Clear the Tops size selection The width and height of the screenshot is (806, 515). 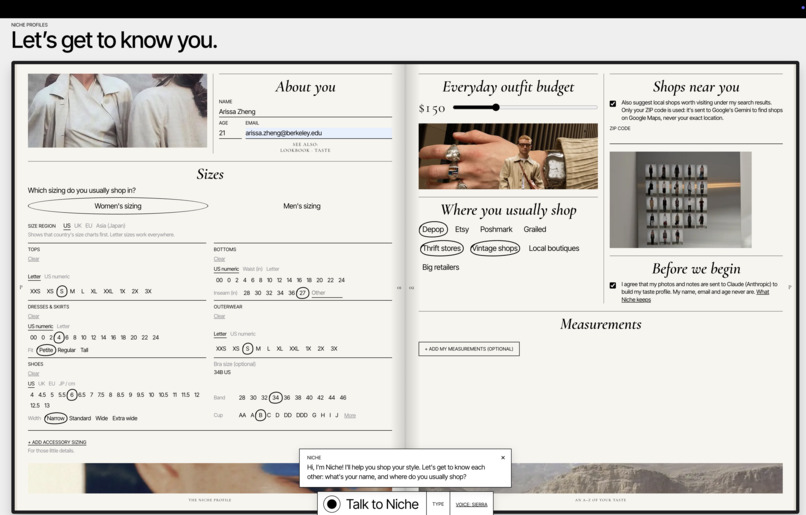tap(33, 259)
